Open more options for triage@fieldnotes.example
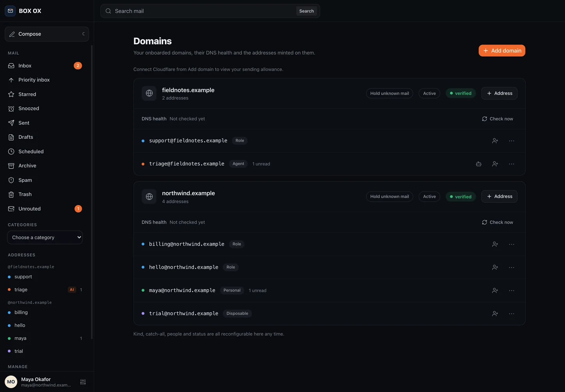The width and height of the screenshot is (565, 392). (x=512, y=164)
